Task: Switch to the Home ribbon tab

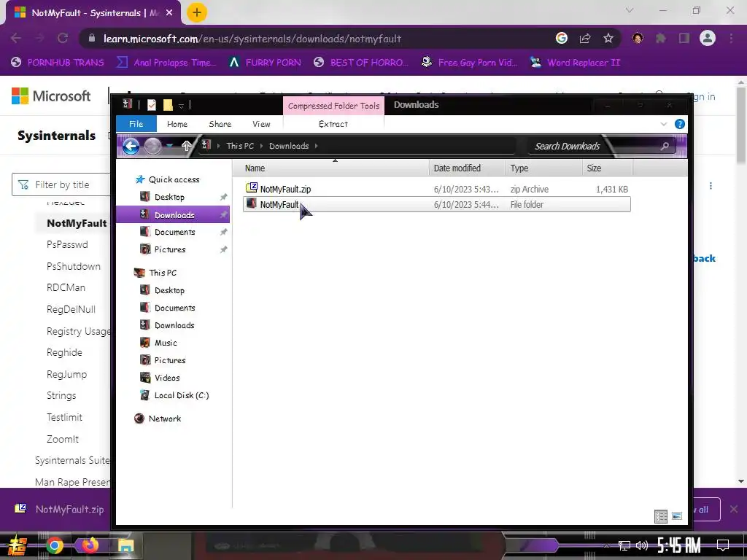Action: pos(177,124)
